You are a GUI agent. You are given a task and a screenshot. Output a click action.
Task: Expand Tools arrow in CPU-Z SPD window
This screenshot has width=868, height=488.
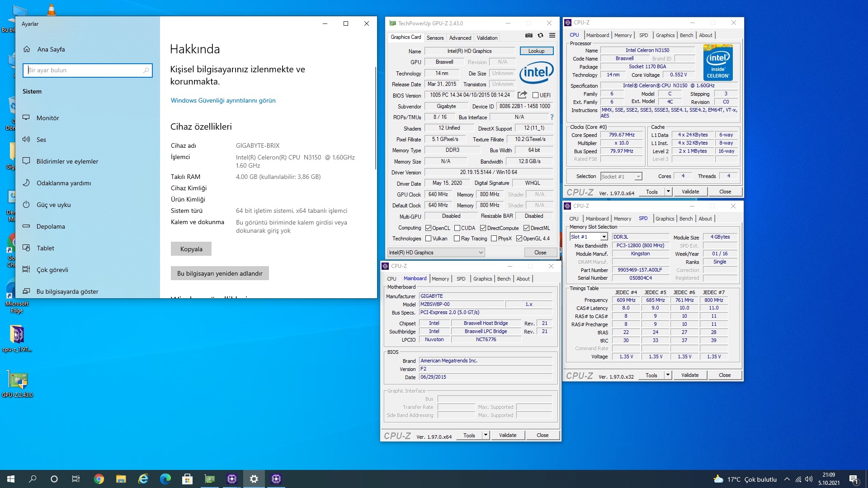pos(668,375)
